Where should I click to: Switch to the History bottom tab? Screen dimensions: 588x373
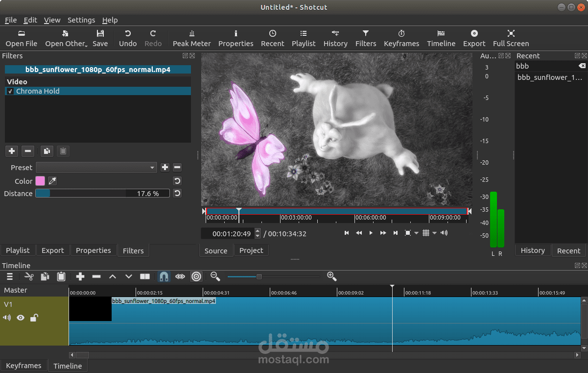coord(533,250)
